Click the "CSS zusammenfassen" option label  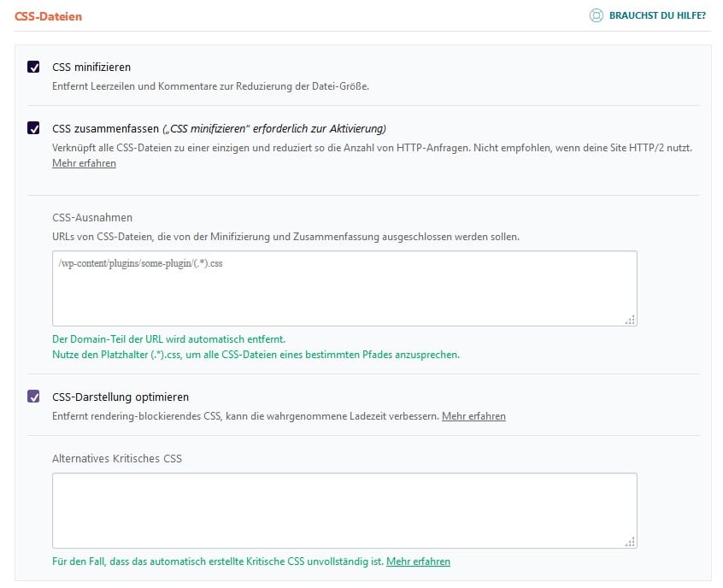pyautogui.click(x=105, y=129)
